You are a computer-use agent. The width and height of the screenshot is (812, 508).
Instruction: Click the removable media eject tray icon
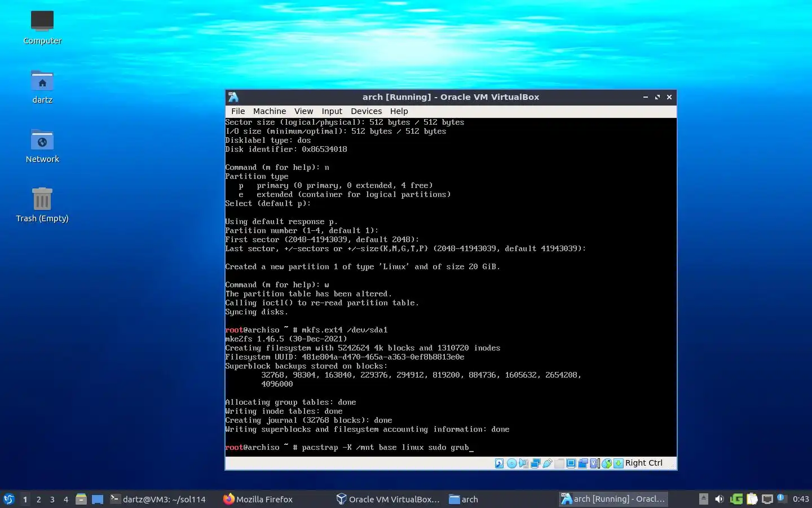[x=703, y=499]
